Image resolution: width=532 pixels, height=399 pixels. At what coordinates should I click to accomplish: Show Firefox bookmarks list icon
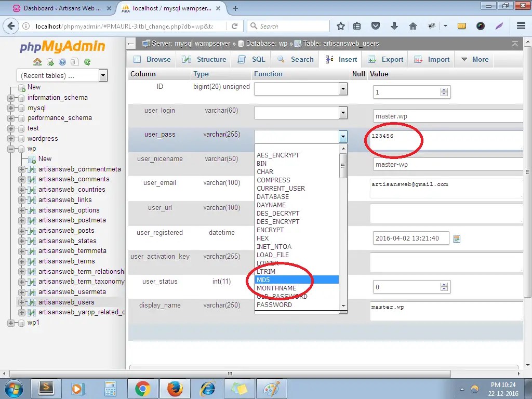pyautogui.click(x=357, y=26)
